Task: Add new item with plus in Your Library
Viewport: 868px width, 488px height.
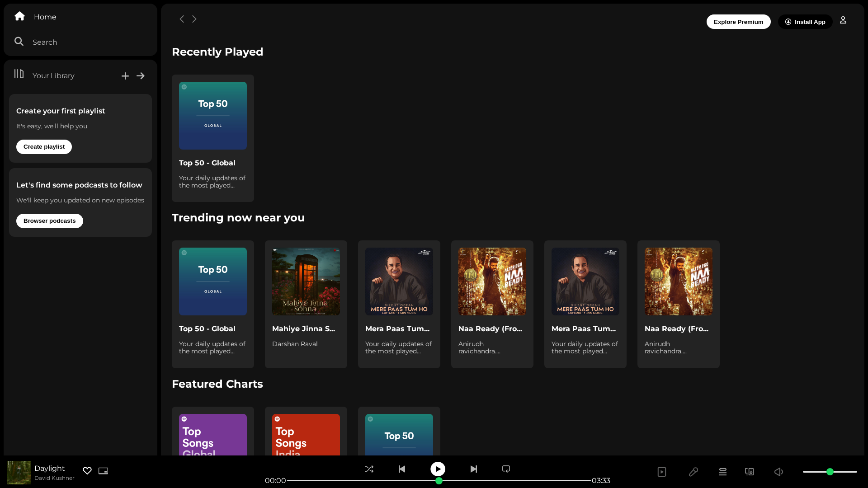Action: [125, 76]
